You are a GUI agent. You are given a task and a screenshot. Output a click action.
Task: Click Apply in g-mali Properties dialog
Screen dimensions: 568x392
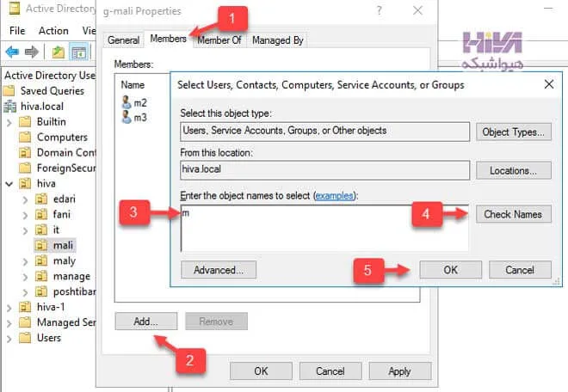pyautogui.click(x=400, y=371)
